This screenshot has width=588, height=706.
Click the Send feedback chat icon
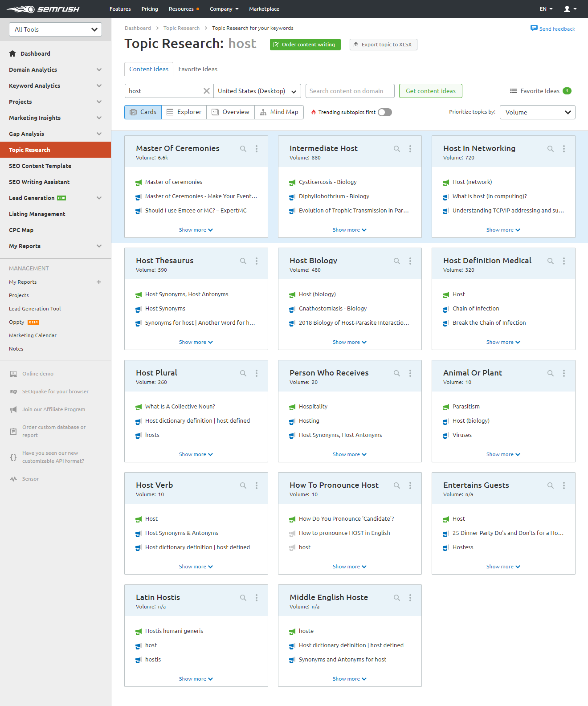point(534,29)
